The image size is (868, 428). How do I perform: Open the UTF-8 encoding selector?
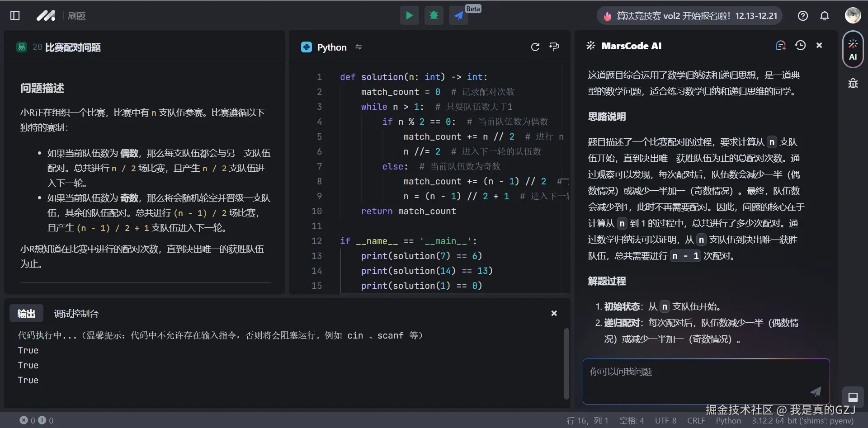pos(665,421)
